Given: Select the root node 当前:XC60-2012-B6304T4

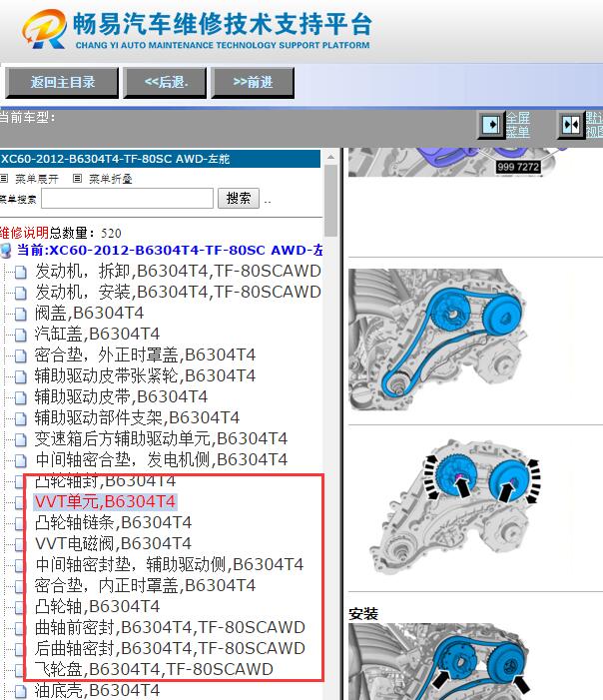Looking at the screenshot, I should tap(170, 250).
